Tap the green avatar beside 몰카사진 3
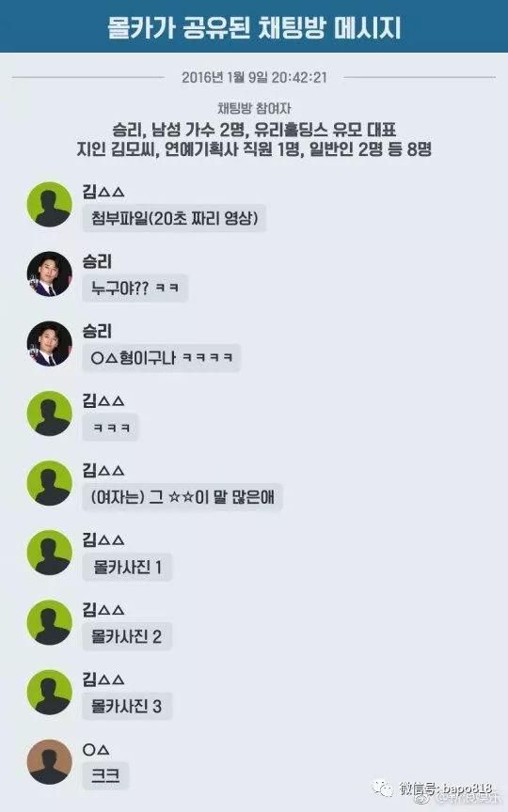Screen dimensions: 508x812 click(49, 692)
